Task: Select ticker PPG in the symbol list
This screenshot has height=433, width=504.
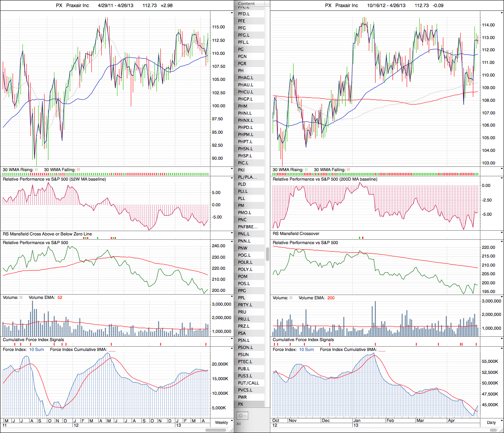Action: click(x=242, y=291)
